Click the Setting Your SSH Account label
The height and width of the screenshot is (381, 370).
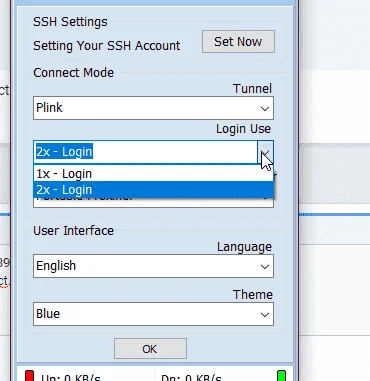point(107,46)
